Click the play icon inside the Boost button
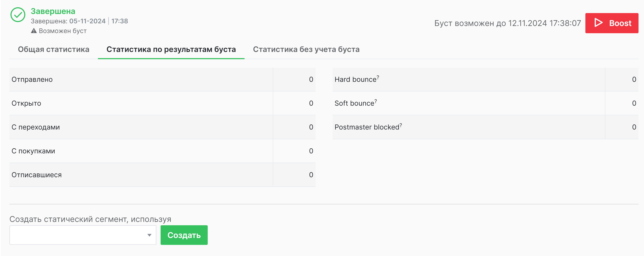Image resolution: width=644 pixels, height=256 pixels. coord(598,23)
